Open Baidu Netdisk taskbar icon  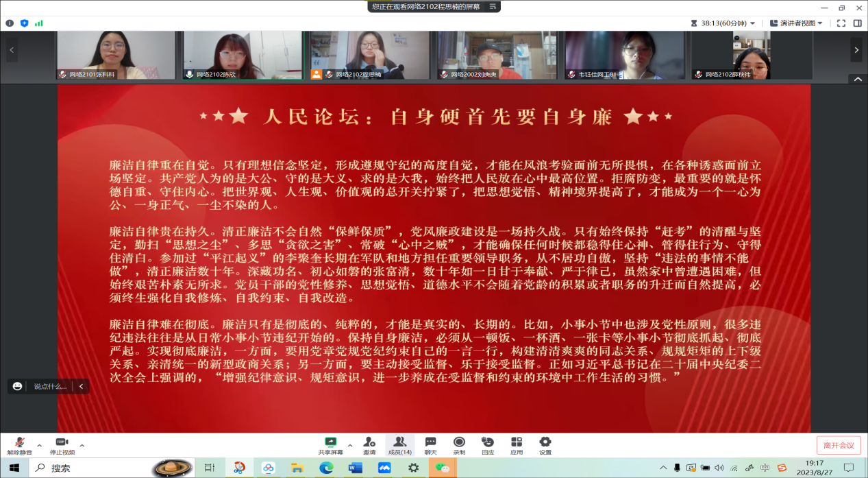(x=268, y=468)
